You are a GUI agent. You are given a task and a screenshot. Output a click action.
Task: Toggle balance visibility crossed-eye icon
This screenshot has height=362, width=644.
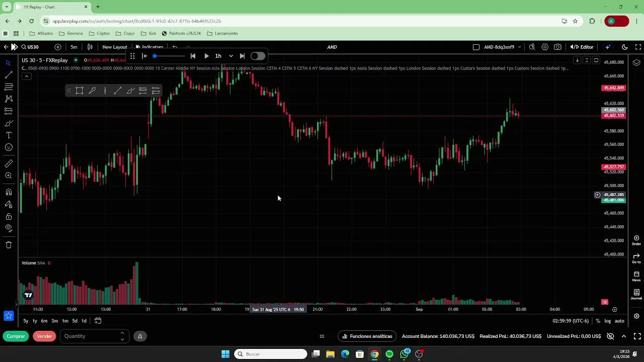point(610,336)
